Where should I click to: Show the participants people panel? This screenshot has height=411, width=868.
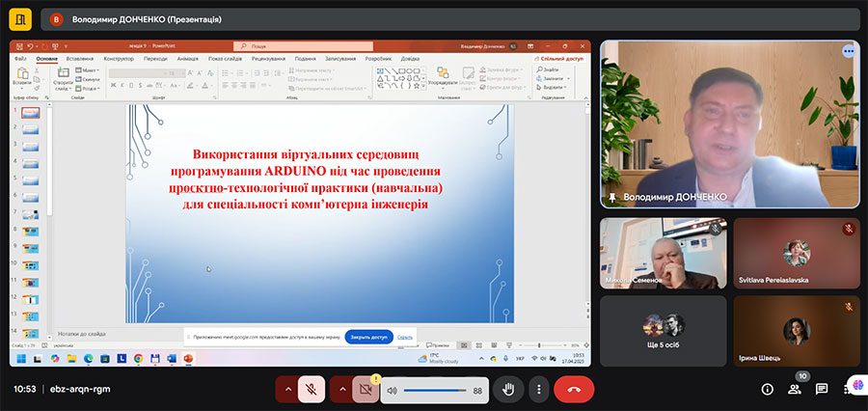point(795,389)
